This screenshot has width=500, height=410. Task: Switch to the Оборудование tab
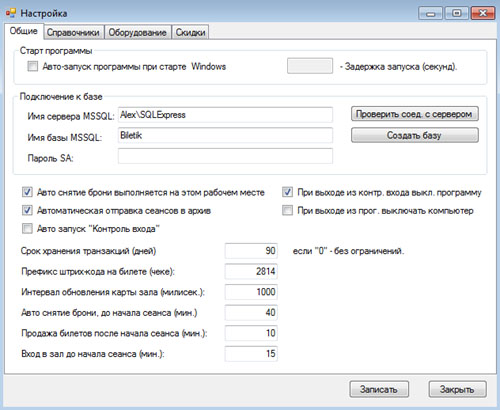click(137, 32)
